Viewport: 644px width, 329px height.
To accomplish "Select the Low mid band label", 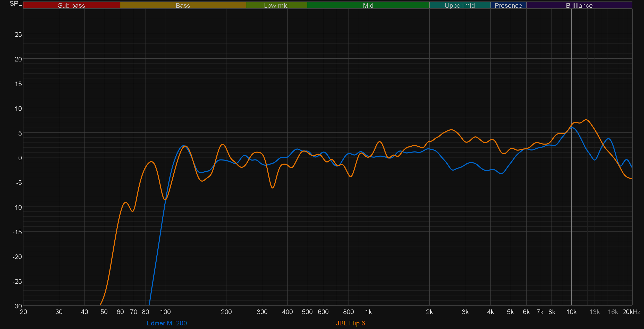I will pyautogui.click(x=276, y=5).
